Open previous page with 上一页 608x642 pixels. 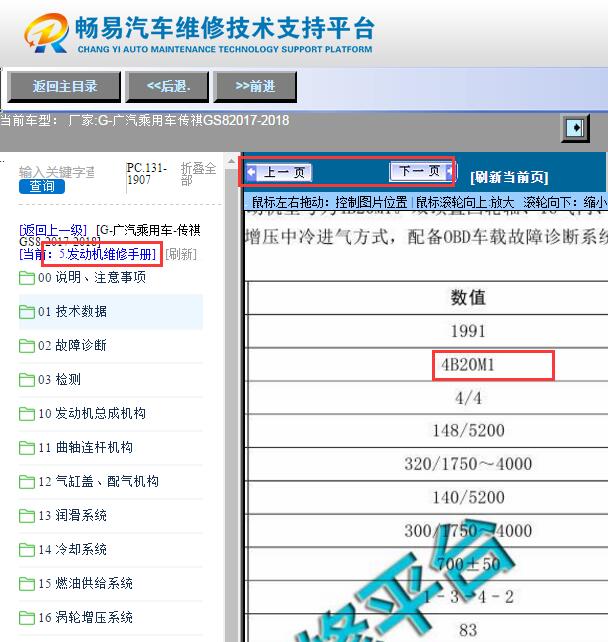[x=280, y=172]
